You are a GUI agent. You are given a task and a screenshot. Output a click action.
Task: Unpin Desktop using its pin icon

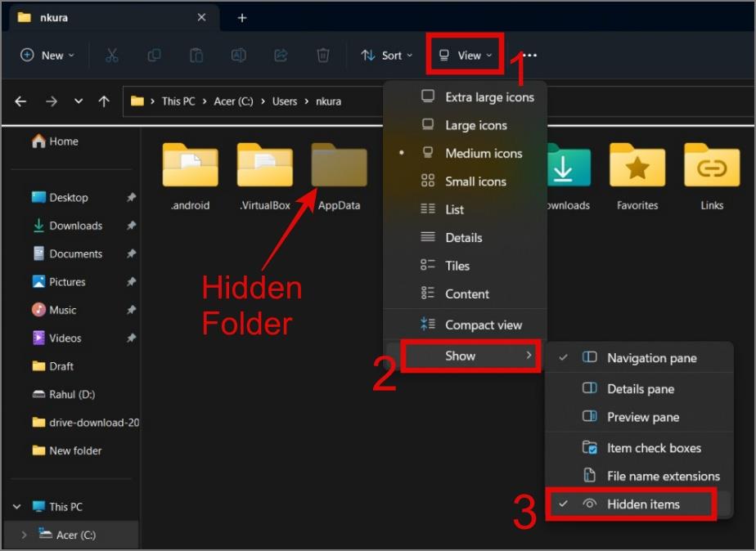pyautogui.click(x=131, y=198)
